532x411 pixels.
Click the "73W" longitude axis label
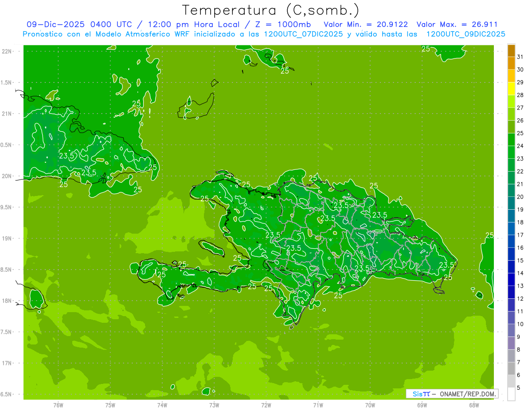coord(214,405)
